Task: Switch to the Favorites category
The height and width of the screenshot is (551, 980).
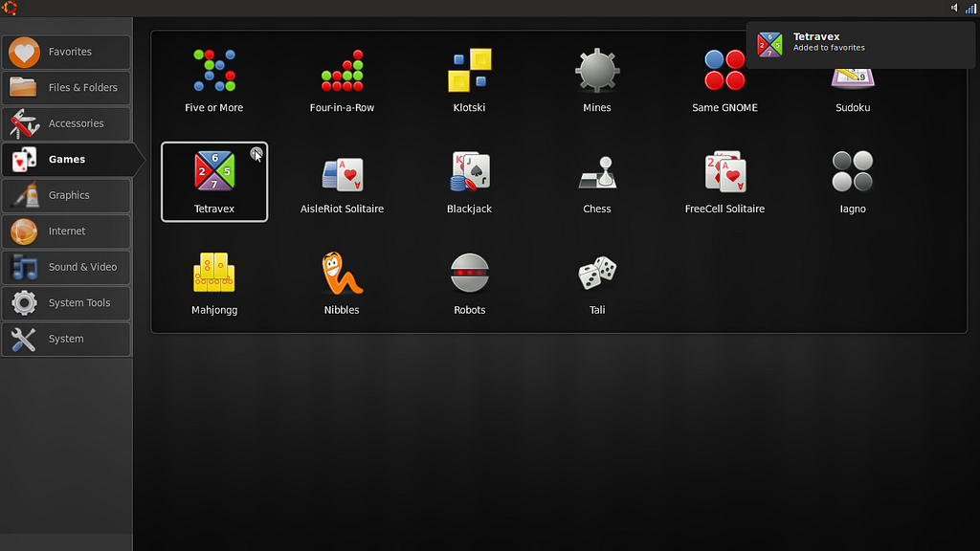Action: point(66,52)
